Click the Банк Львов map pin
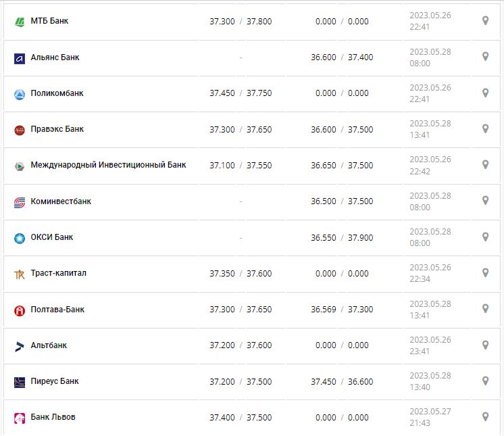This screenshot has height=436, width=504. coord(485,416)
